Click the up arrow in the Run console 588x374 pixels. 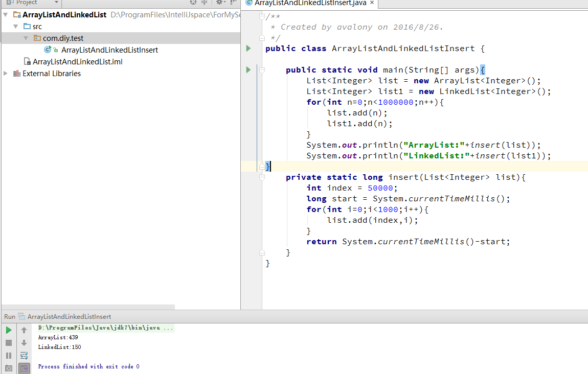24,330
